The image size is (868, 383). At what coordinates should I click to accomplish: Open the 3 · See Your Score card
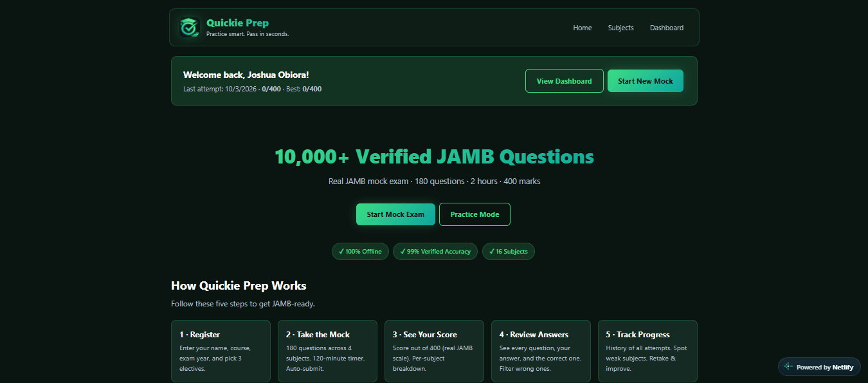click(x=434, y=351)
